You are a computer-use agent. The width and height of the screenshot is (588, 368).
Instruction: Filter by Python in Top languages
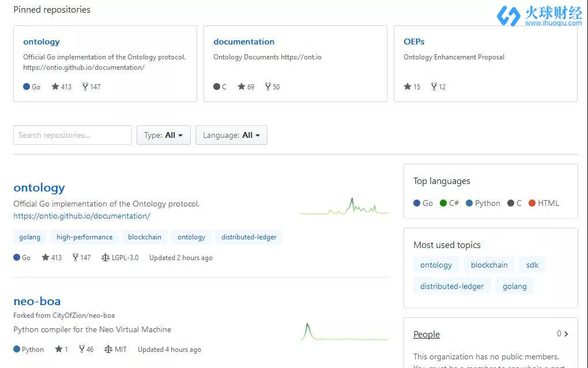483,203
